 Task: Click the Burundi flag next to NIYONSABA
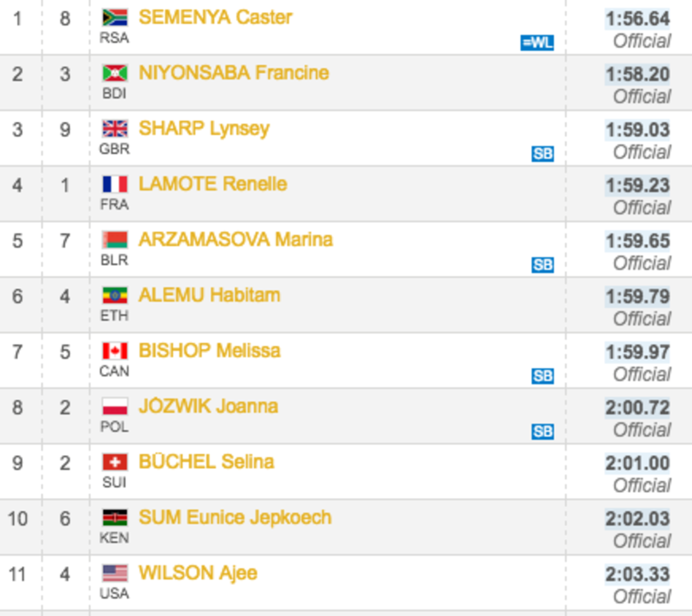tap(115, 73)
